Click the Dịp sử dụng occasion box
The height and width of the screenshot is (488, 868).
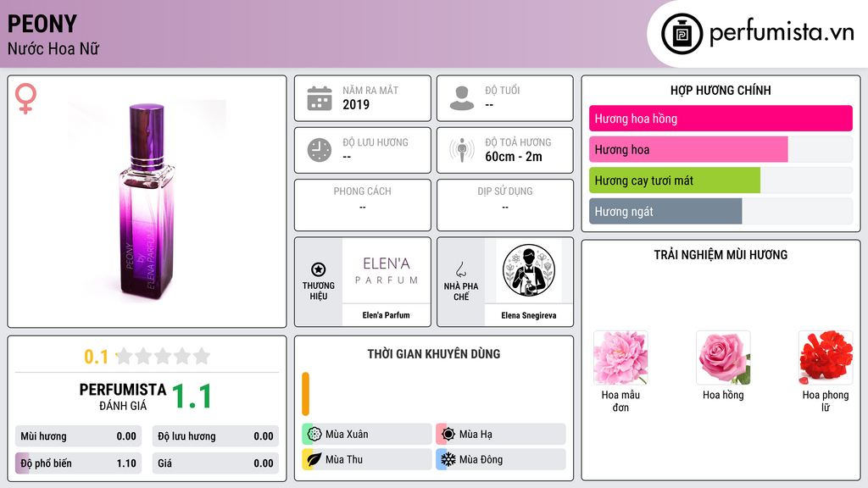coord(505,205)
